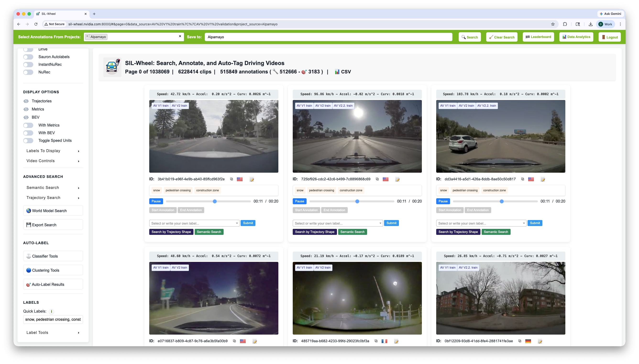Open Export Search
639x364 pixels.
53,225
